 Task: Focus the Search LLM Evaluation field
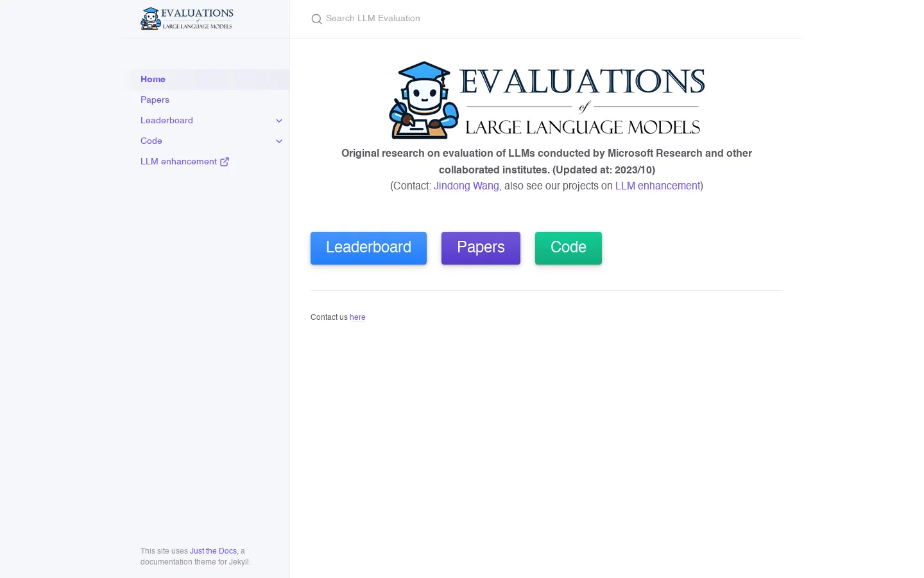click(x=545, y=19)
